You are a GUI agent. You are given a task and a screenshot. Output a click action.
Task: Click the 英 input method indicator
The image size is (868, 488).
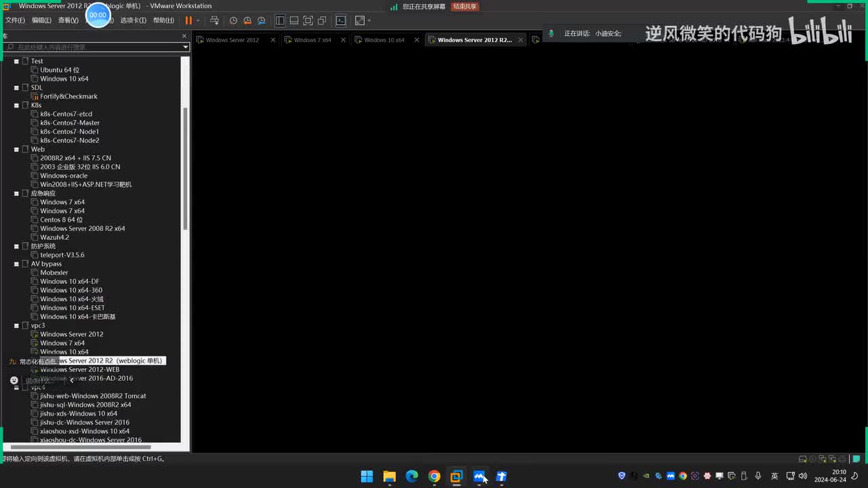(x=774, y=476)
